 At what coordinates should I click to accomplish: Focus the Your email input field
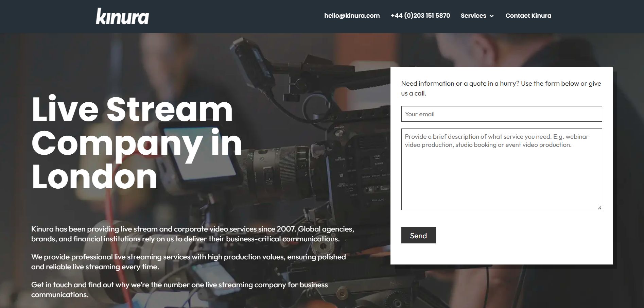501,114
